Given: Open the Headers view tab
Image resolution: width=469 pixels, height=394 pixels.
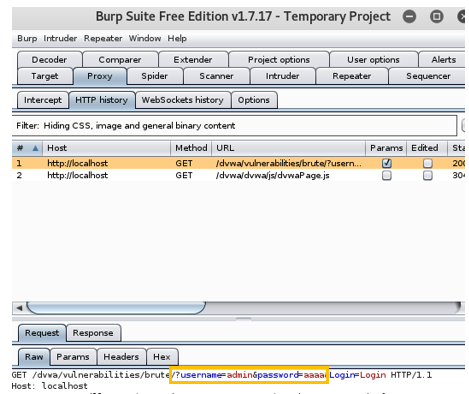Looking at the screenshot, I should pyautogui.click(x=121, y=357).
